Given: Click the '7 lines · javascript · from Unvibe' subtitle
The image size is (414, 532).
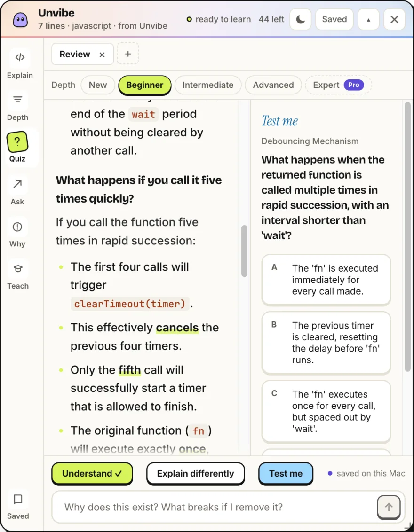Looking at the screenshot, I should (x=103, y=26).
